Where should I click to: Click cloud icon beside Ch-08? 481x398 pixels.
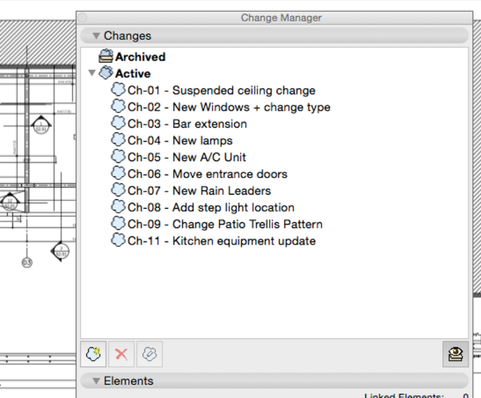coord(118,206)
